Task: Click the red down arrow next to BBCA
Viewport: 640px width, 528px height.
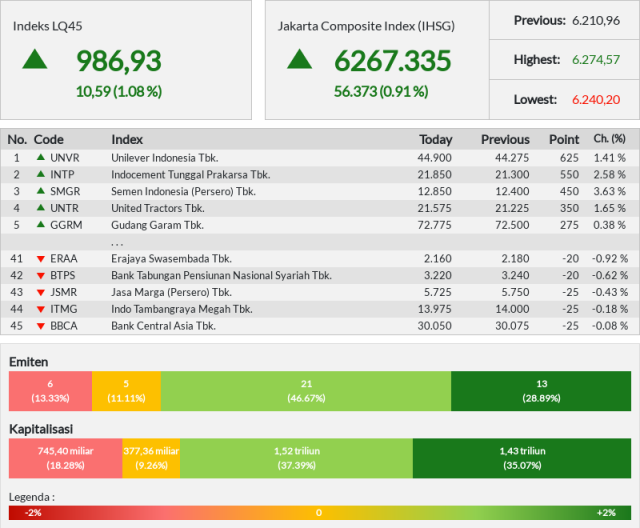Action: coord(41,326)
